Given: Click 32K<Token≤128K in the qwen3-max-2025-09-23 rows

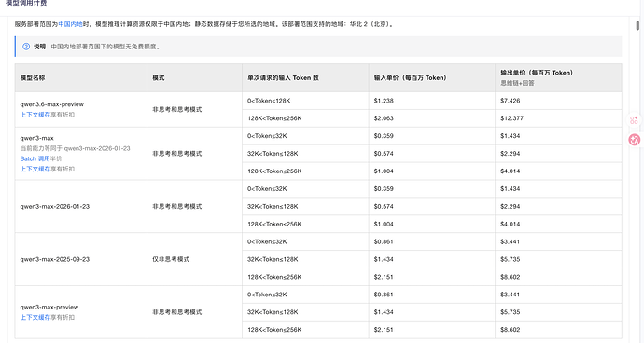Looking at the screenshot, I should (x=273, y=259).
